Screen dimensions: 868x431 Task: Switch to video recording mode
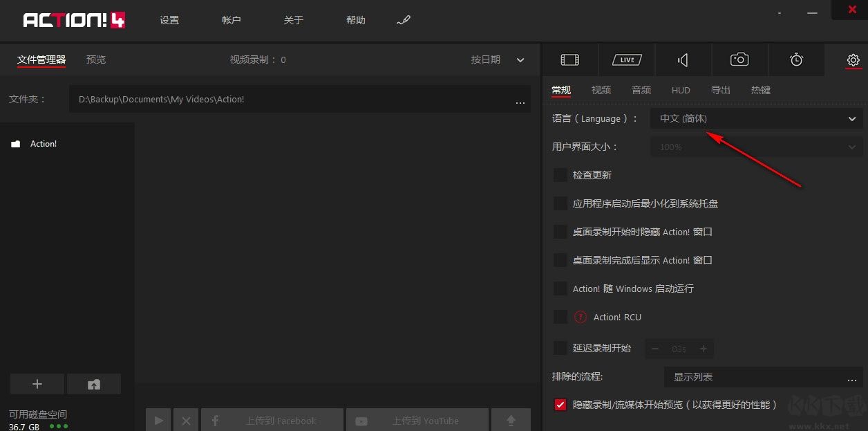point(569,59)
